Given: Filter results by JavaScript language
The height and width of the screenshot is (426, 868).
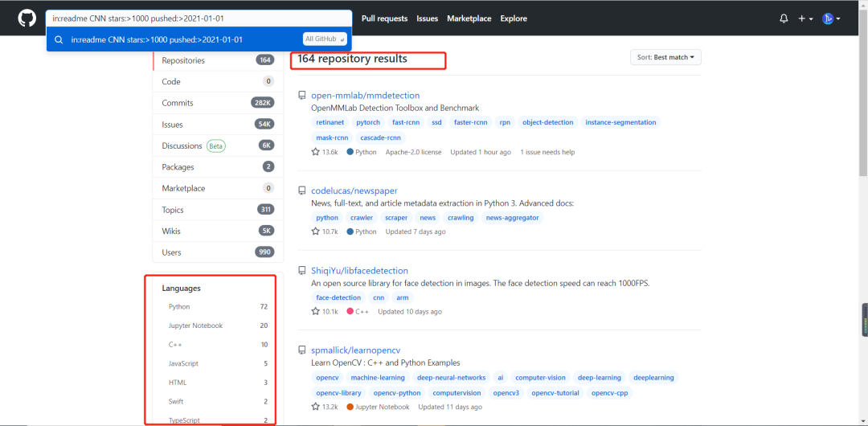Looking at the screenshot, I should (218, 363).
